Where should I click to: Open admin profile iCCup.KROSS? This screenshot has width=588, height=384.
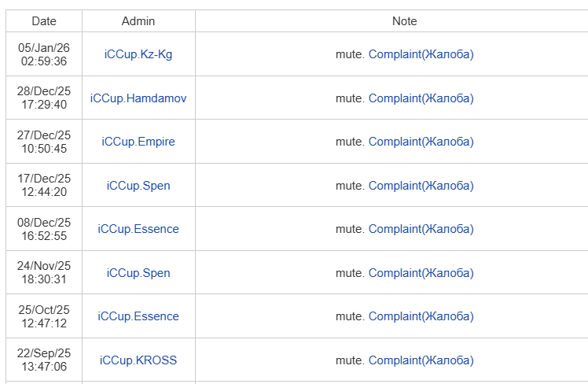click(x=138, y=360)
